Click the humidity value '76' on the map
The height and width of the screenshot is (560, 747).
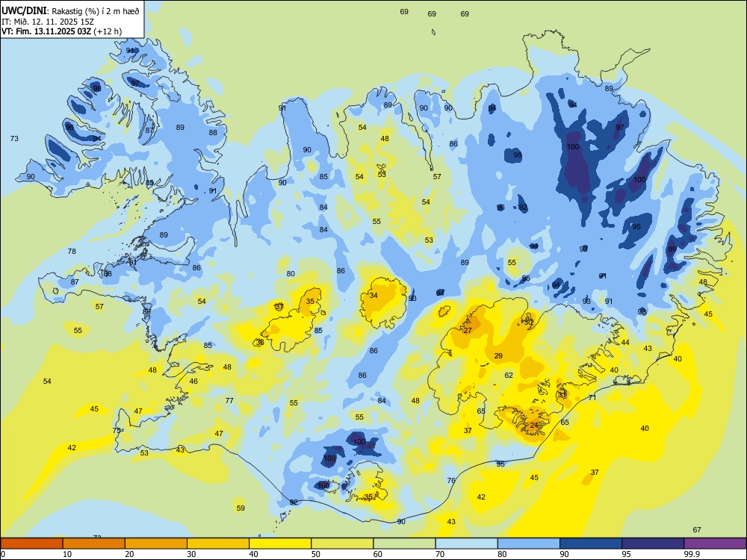(x=452, y=480)
